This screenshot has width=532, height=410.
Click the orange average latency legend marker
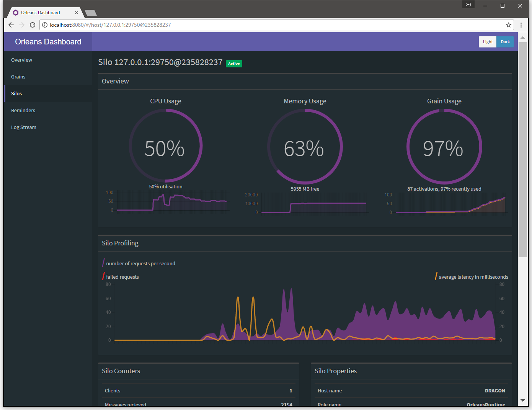coord(436,276)
